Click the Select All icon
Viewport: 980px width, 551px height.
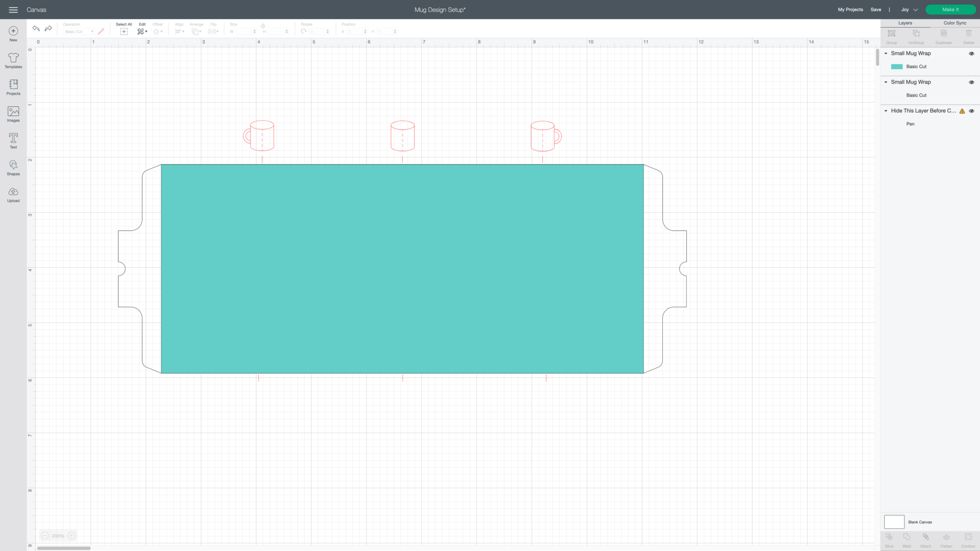[123, 31]
